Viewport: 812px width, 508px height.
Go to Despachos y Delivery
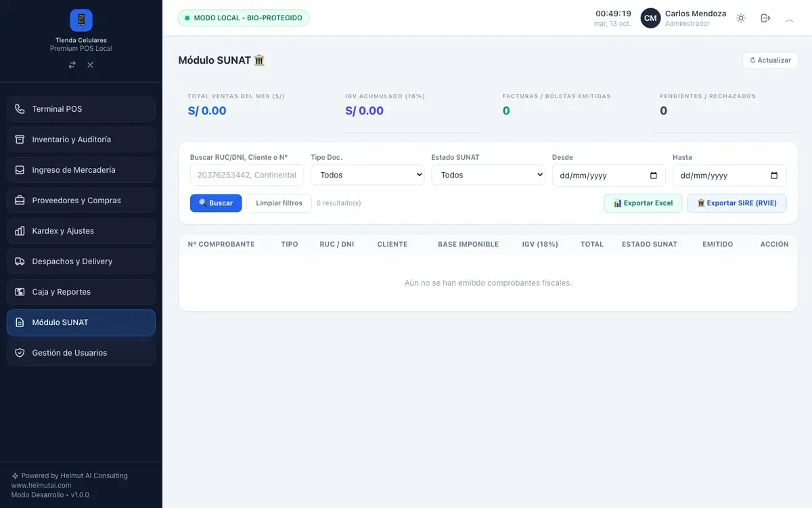[x=81, y=261]
